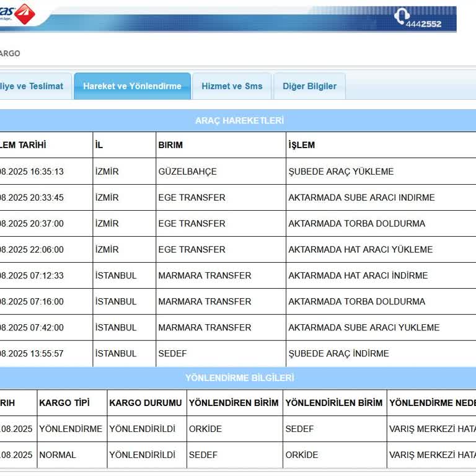Click the call center headset icon
Image resolution: width=476 pixels, height=476 pixels.
[402, 16]
